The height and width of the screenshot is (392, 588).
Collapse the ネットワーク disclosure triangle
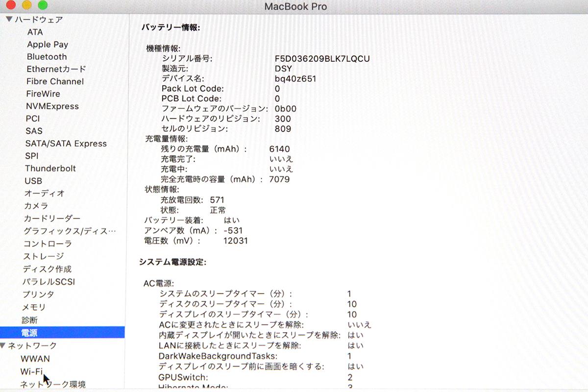(3, 345)
